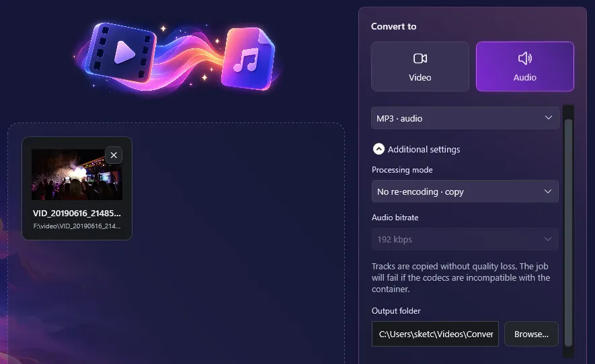Click the Output folder label

(x=396, y=311)
